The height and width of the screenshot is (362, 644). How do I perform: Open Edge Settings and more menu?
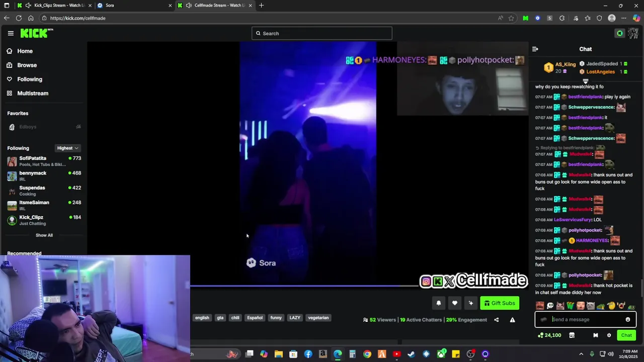624,18
